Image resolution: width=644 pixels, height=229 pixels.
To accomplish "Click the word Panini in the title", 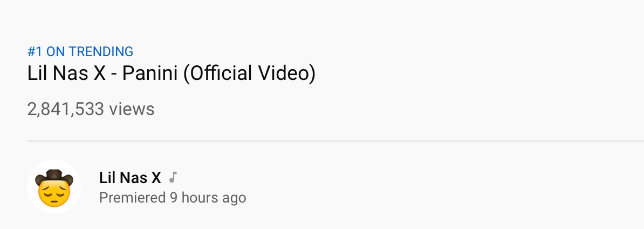I will coord(149,73).
